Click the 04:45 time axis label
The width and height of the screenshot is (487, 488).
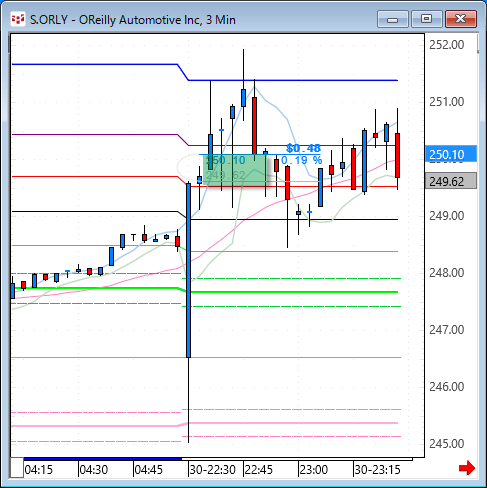[x=149, y=470]
